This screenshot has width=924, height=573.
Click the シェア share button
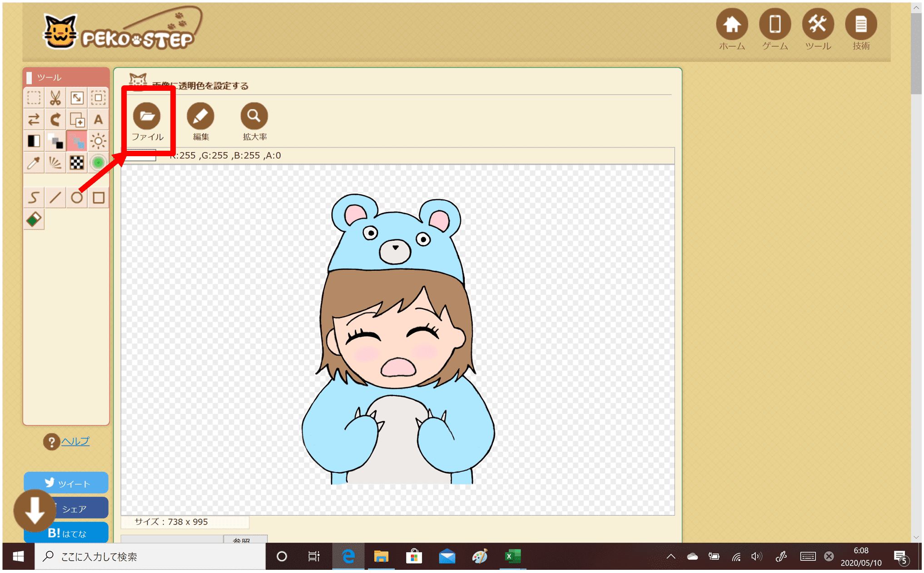[81, 509]
